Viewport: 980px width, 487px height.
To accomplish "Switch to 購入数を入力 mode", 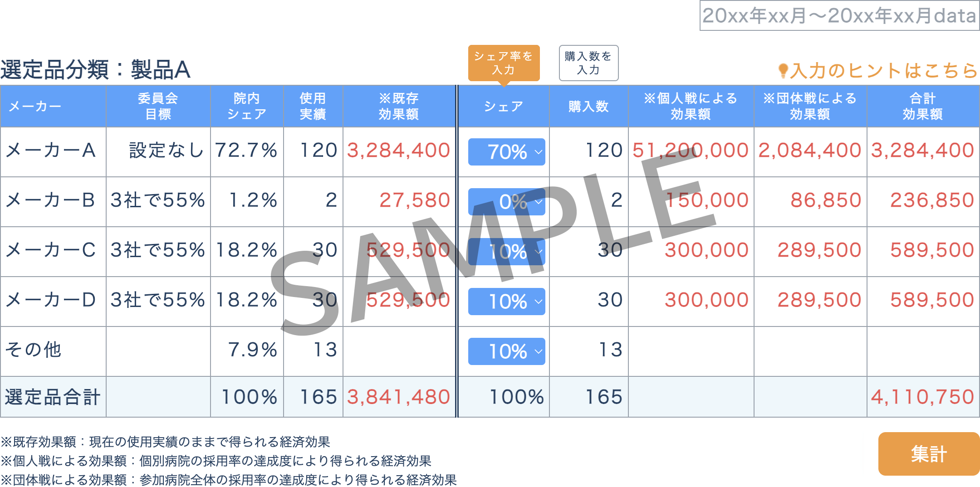I will point(588,63).
